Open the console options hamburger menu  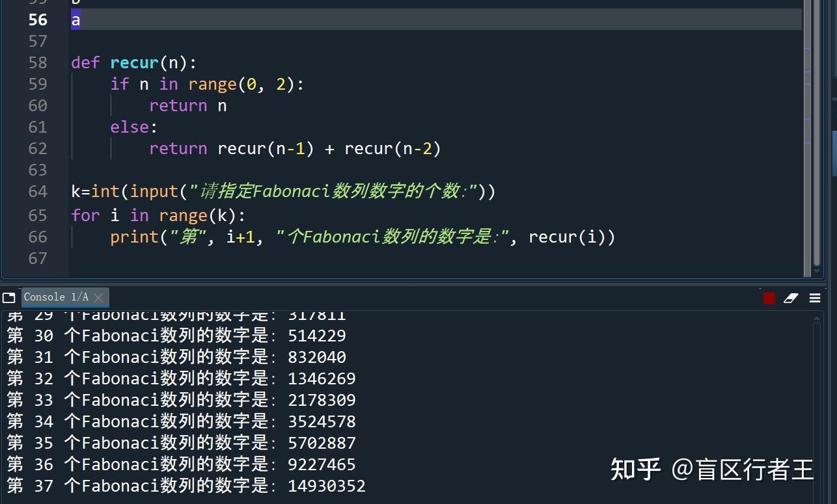(814, 298)
